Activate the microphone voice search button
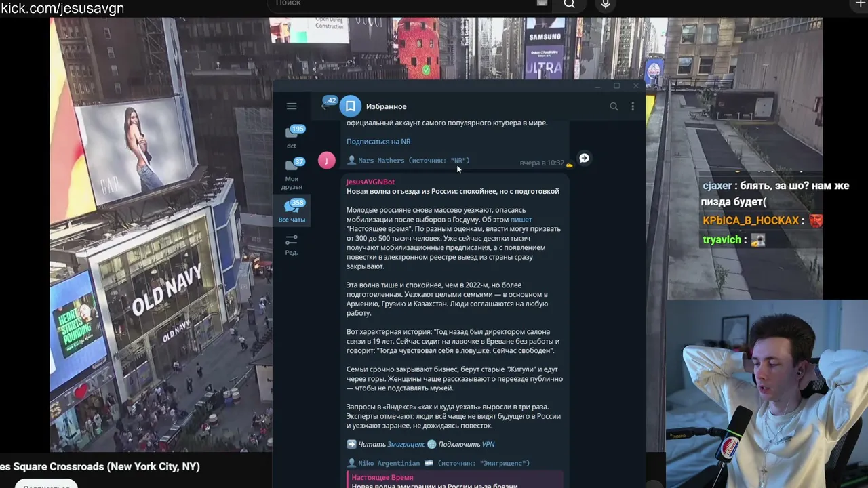This screenshot has width=868, height=488. (x=606, y=4)
